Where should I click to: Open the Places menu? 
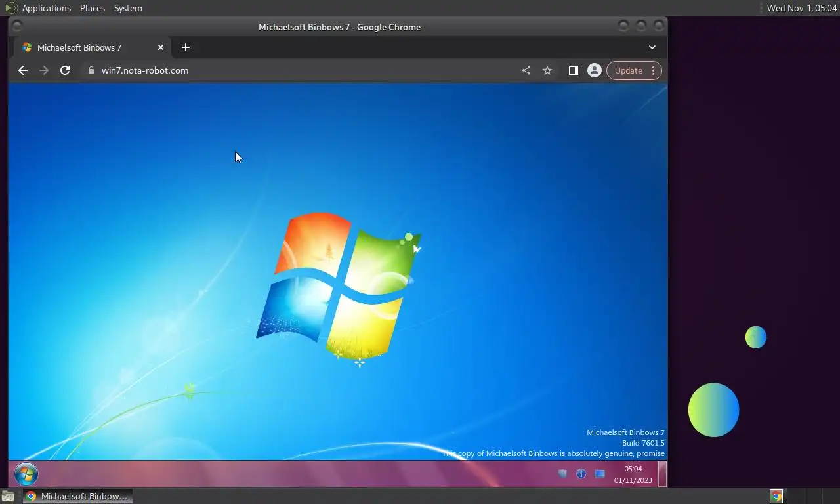[x=93, y=8]
